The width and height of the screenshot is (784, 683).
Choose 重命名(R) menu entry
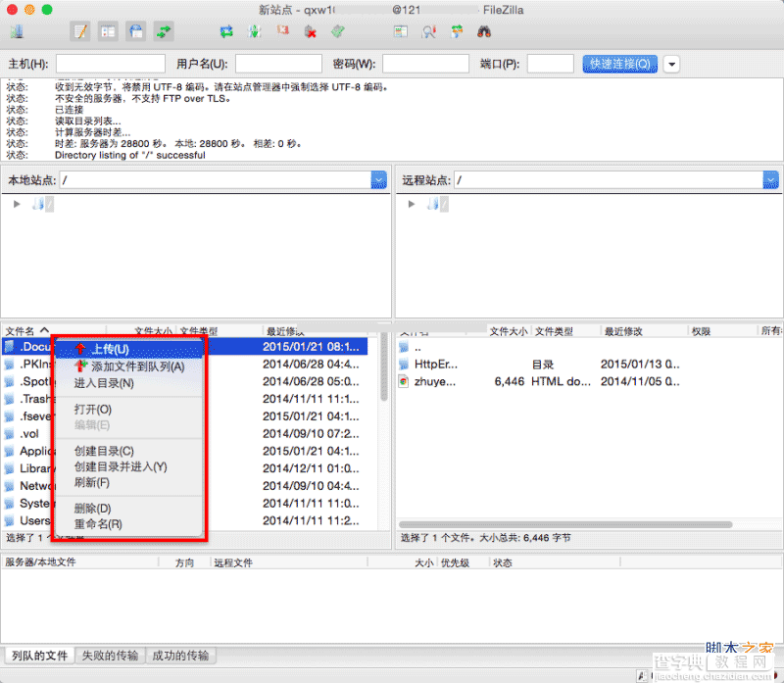point(129,524)
